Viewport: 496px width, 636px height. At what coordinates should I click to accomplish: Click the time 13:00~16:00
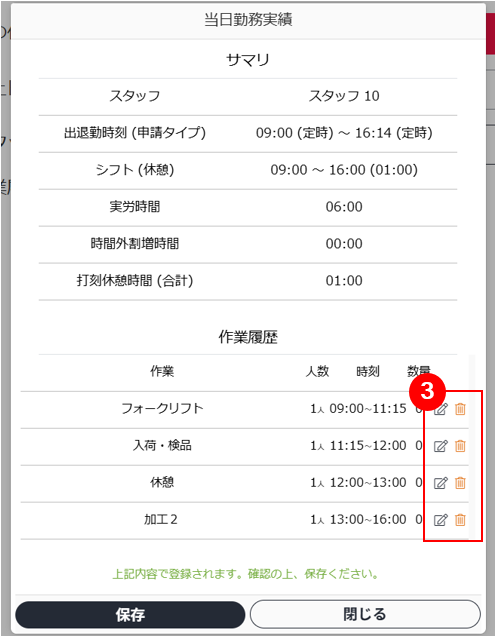pyautogui.click(x=368, y=519)
